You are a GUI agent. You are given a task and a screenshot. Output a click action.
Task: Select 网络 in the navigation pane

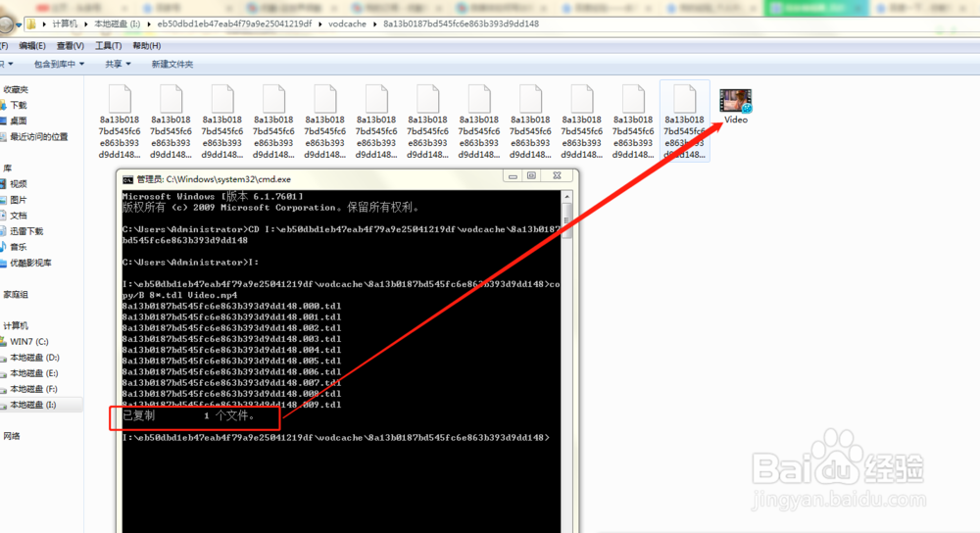[x=11, y=436]
